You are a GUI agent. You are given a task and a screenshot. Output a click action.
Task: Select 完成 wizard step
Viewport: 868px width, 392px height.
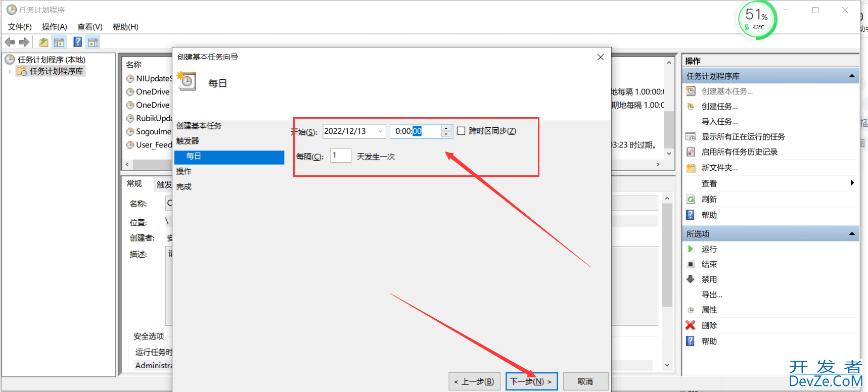point(184,186)
